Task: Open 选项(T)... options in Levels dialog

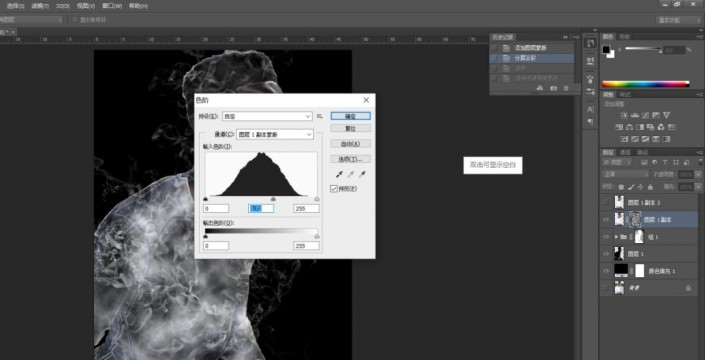Action: tap(351, 159)
